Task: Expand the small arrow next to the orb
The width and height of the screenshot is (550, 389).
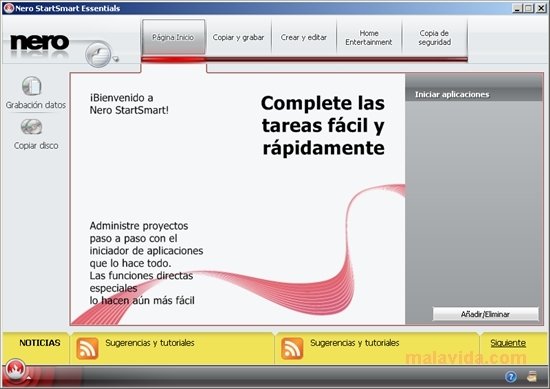Action: tap(115, 59)
